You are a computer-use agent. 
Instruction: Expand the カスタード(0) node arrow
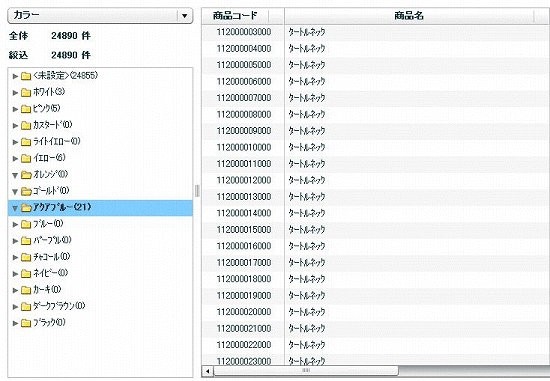coord(15,126)
